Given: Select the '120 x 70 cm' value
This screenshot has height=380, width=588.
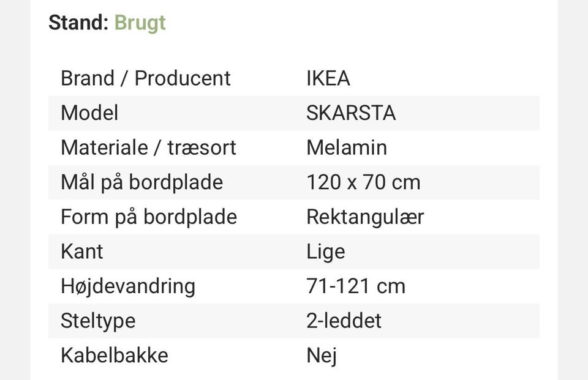Looking at the screenshot, I should point(363,182).
